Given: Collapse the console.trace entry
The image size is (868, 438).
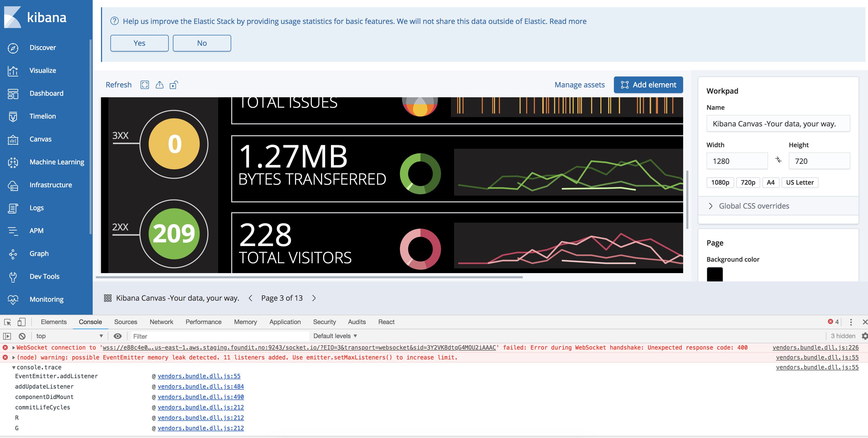Looking at the screenshot, I should (x=14, y=367).
